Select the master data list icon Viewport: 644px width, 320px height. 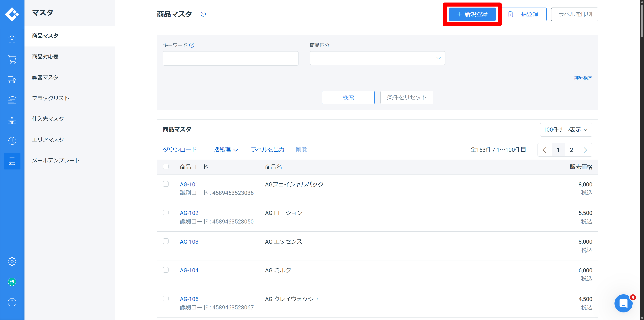pos(12,161)
